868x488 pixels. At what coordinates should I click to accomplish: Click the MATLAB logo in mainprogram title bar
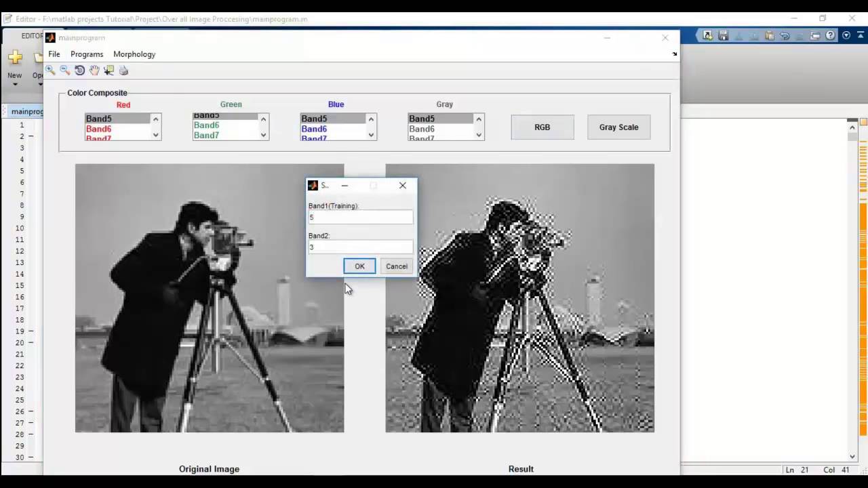point(50,38)
